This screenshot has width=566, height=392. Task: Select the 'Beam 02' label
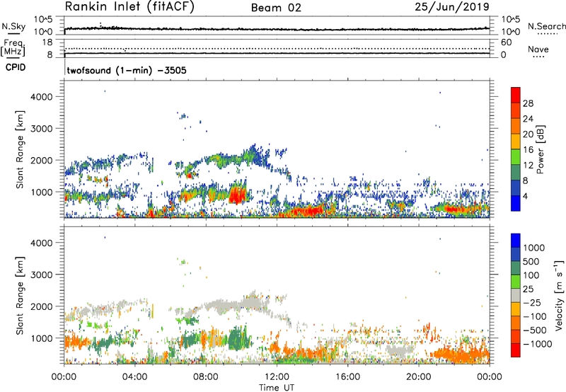click(276, 8)
